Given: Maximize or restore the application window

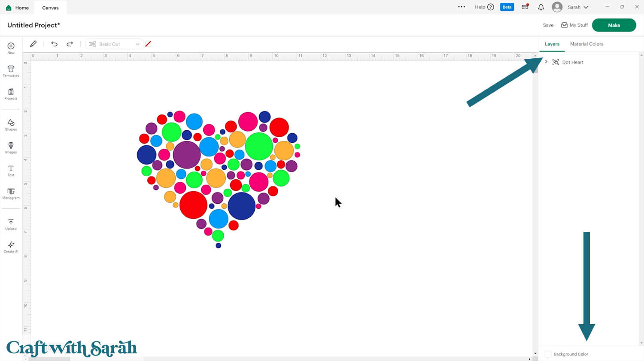Looking at the screenshot, I should pyautogui.click(x=622, y=7).
